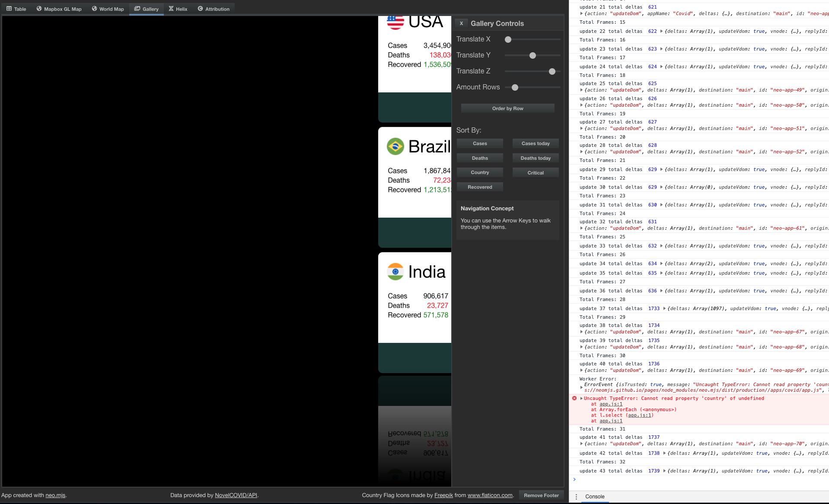This screenshot has width=829, height=504.
Task: Click the India flag icon
Action: click(395, 272)
